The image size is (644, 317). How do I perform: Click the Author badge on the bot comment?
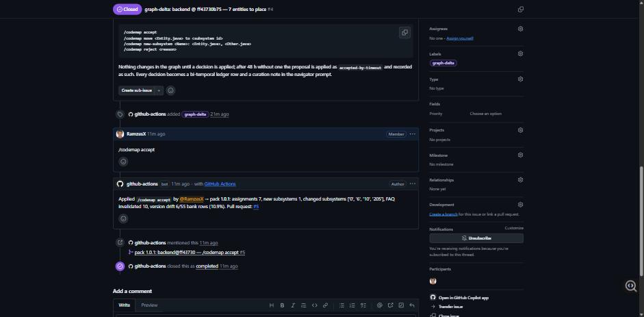(398, 184)
